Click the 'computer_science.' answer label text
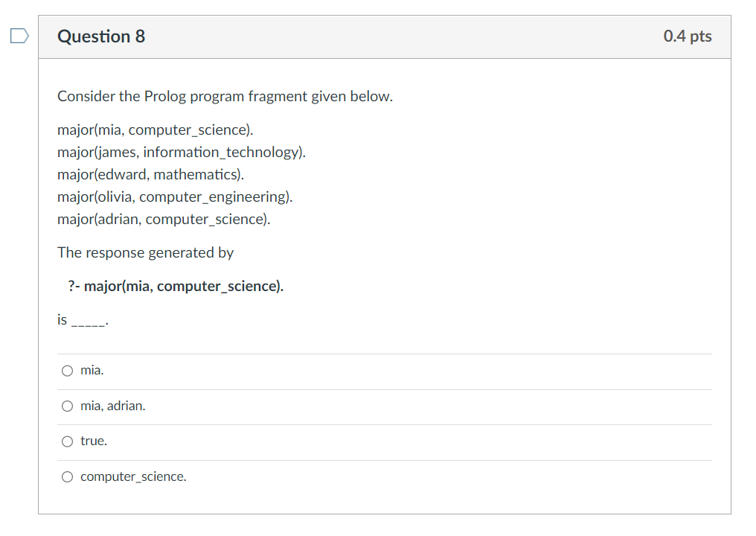The height and width of the screenshot is (536, 756). coord(133,476)
